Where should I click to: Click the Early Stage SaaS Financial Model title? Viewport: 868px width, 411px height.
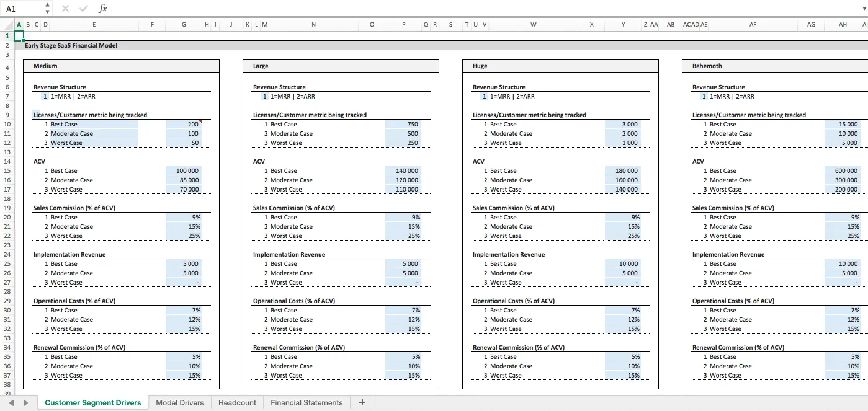71,45
